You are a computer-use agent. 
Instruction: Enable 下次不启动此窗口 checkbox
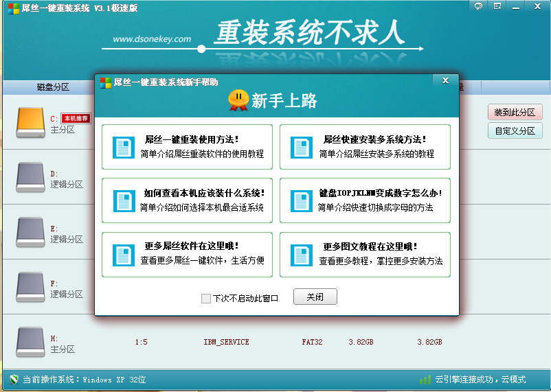click(206, 299)
